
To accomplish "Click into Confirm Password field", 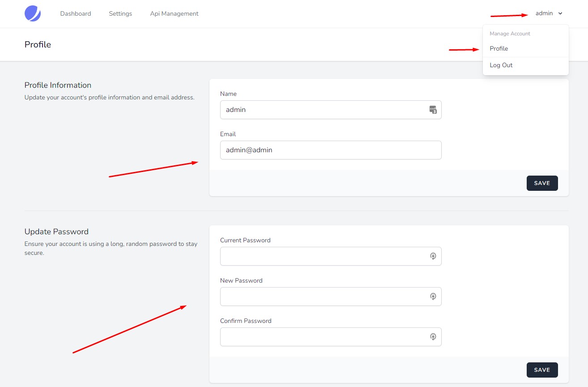I will click(x=331, y=337).
